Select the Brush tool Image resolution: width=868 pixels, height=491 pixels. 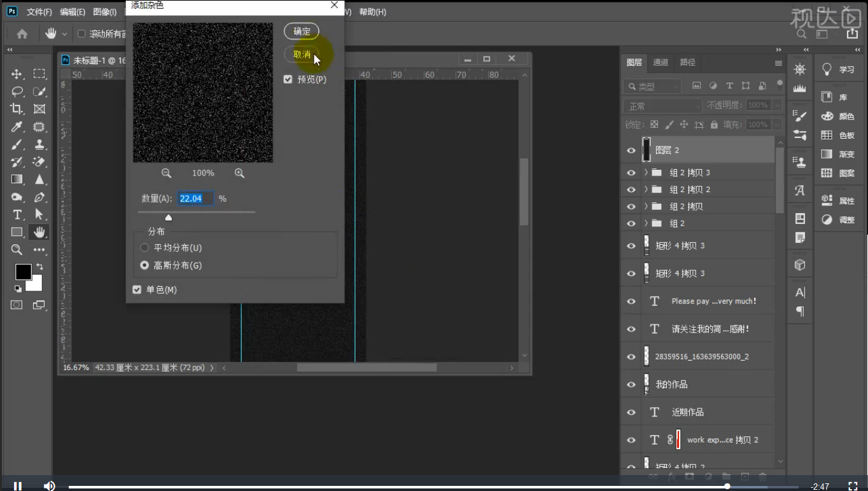click(17, 144)
